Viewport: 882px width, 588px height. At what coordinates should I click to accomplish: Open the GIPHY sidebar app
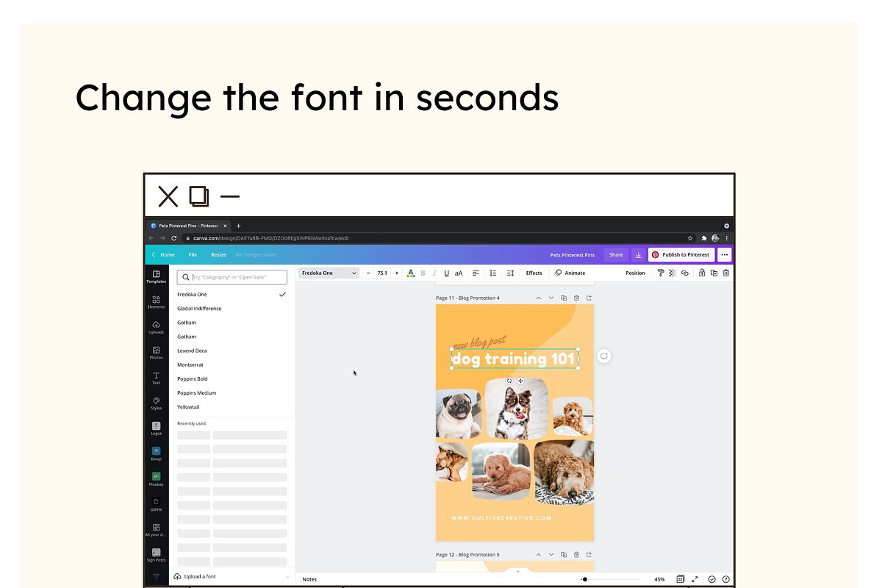(156, 504)
